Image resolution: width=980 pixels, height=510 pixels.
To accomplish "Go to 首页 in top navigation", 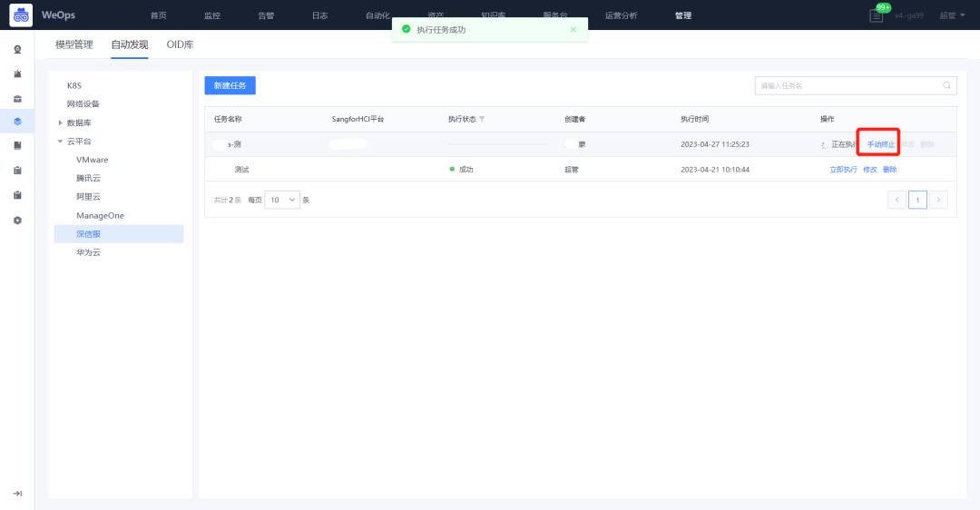I will [159, 15].
